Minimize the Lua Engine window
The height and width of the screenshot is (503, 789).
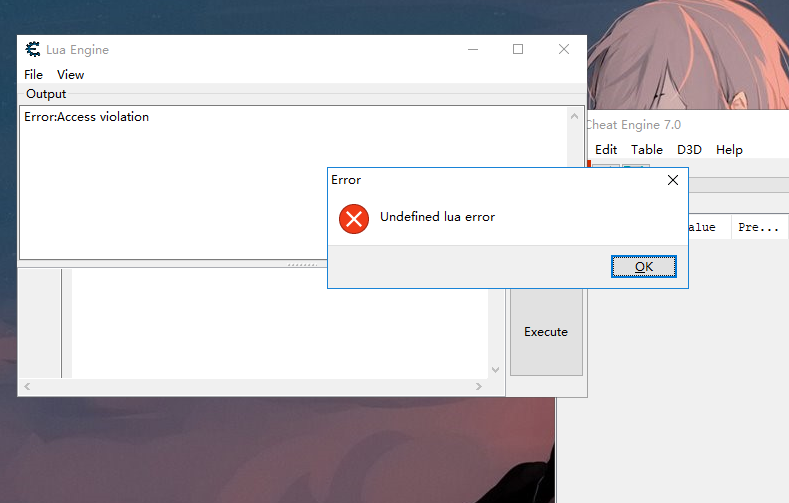[473, 49]
